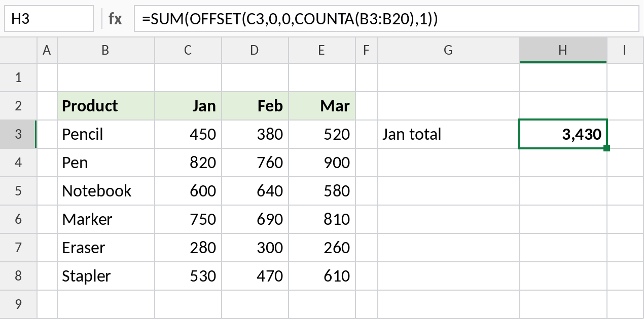Click the Jan value 450 for Pencil
Image resolution: width=644 pixels, height=319 pixels.
pos(188,134)
